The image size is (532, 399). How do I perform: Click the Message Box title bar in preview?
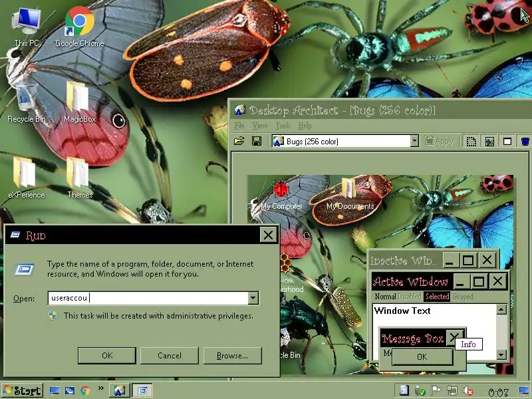pyautogui.click(x=412, y=338)
